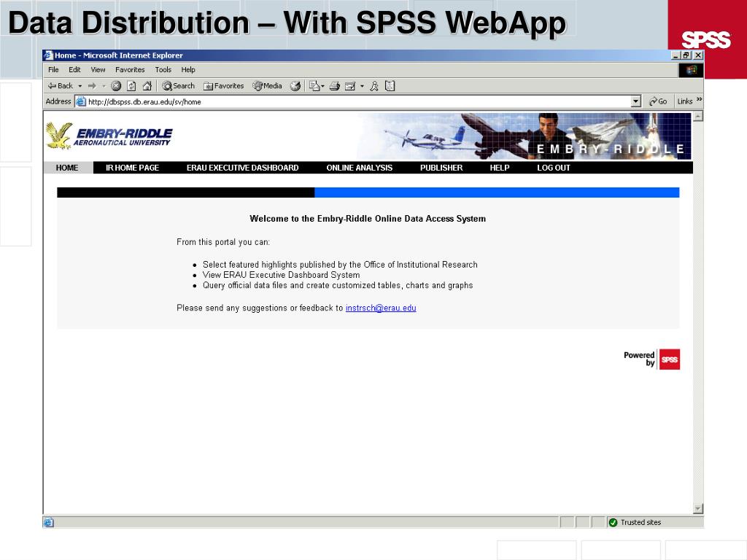Image resolution: width=747 pixels, height=560 pixels.
Task: Open the Search pane from the toolbar
Action: (x=179, y=86)
